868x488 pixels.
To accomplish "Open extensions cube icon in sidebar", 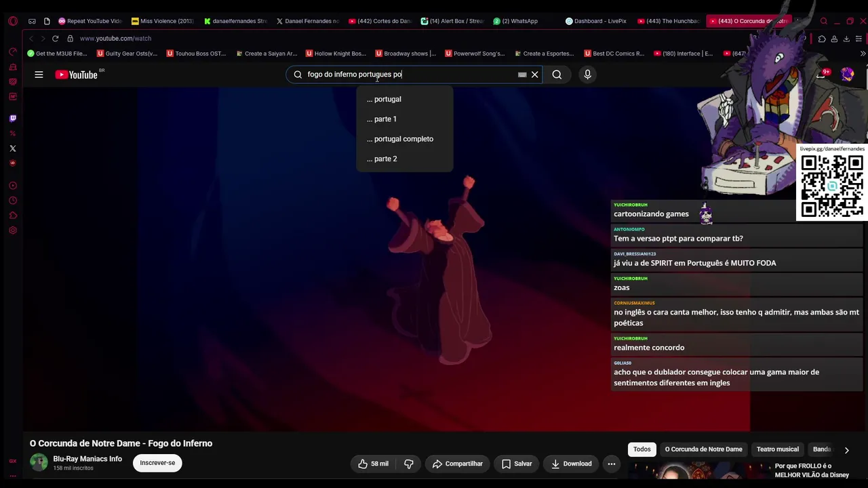I will pos(12,216).
